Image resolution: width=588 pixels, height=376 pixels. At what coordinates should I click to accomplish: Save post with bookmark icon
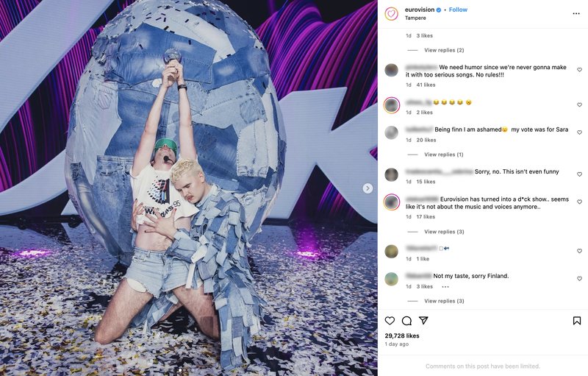point(577,321)
